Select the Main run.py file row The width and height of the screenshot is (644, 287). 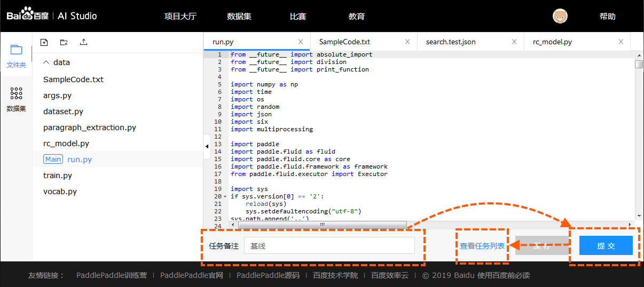[117, 160]
